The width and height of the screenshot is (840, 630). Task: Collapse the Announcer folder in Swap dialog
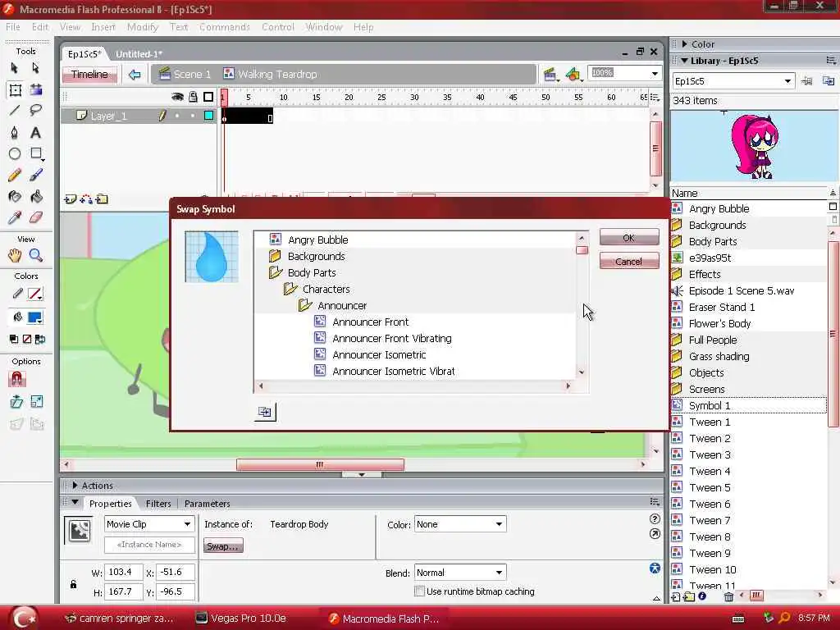click(305, 305)
